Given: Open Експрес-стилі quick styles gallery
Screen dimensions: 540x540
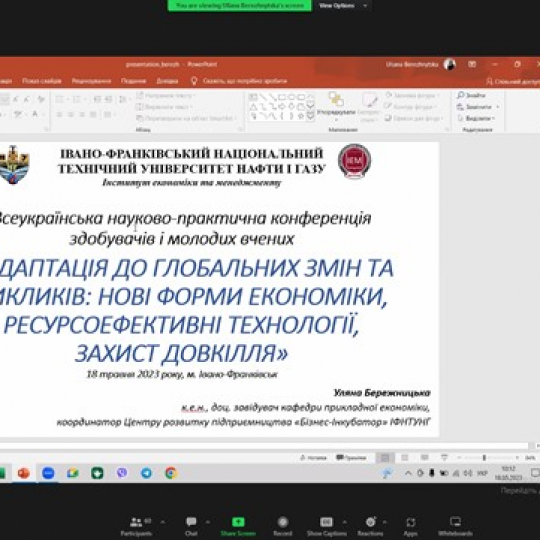Looking at the screenshot, I should coord(369,107).
